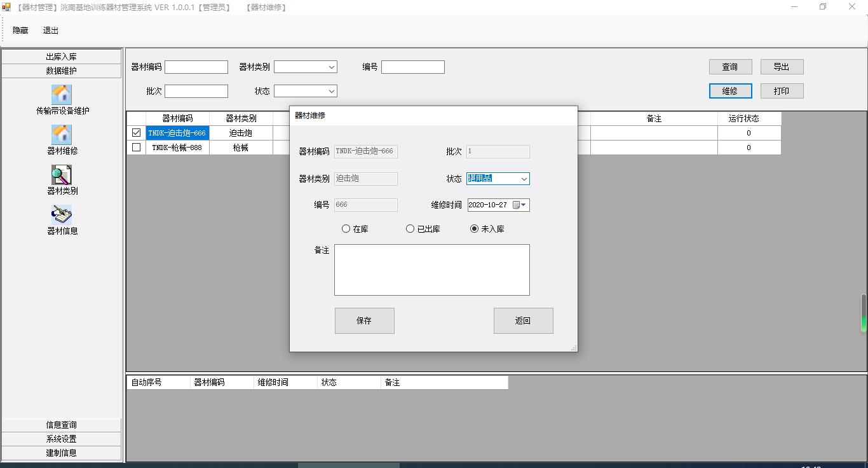868x468 pixels.
Task: Click the 器材维修 house icon
Action: 62,135
